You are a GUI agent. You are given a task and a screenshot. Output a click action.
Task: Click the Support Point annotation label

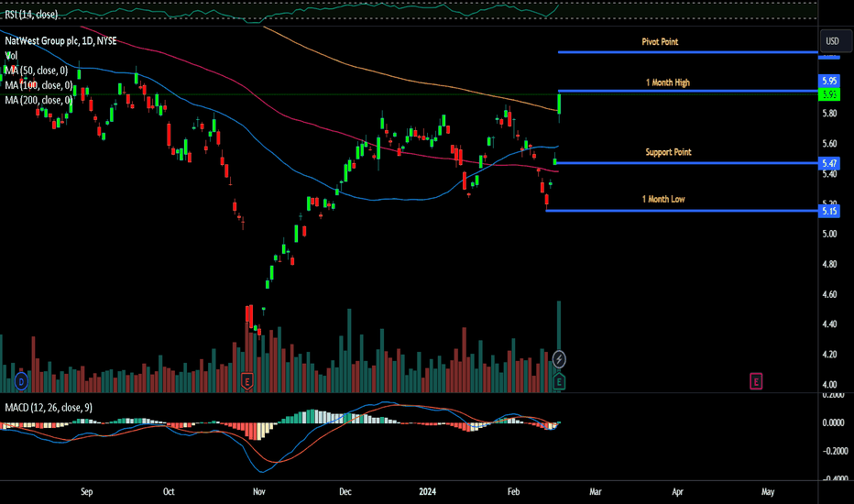tap(668, 152)
